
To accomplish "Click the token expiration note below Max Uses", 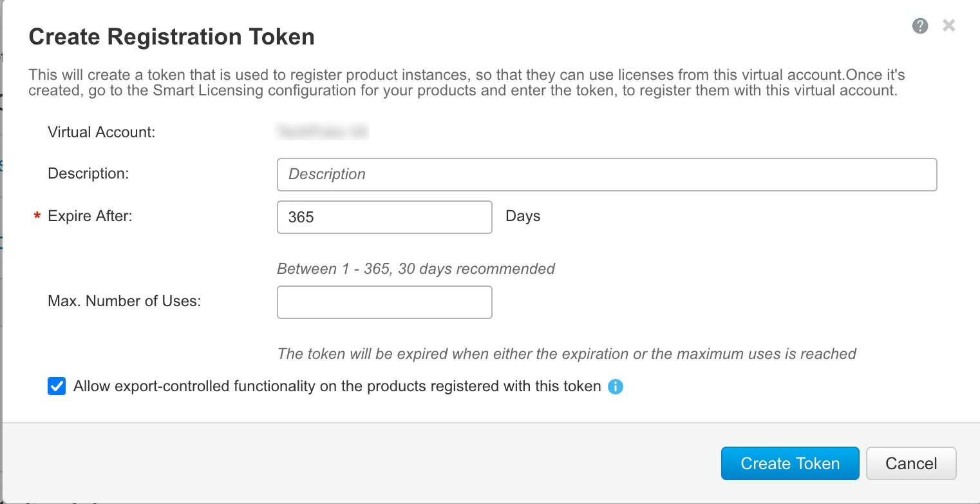I will pyautogui.click(x=567, y=354).
